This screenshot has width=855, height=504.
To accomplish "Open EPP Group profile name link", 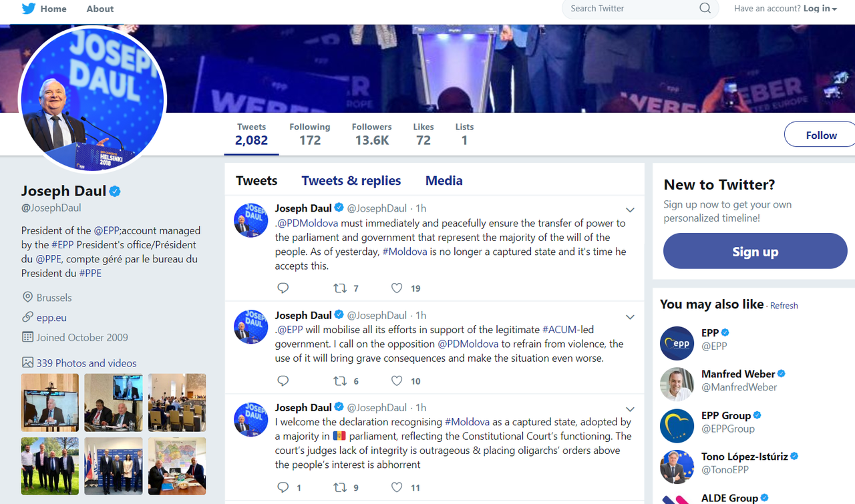I will [x=726, y=415].
